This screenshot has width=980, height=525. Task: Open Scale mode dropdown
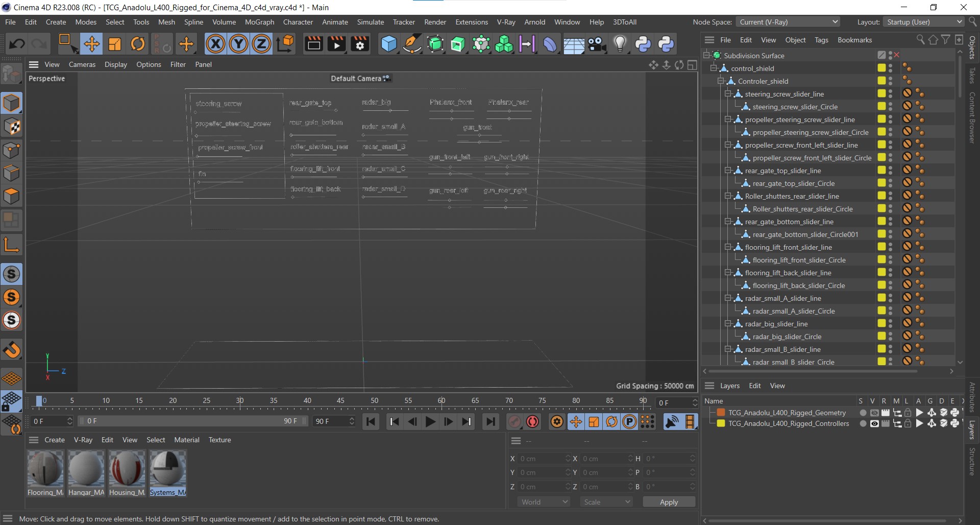click(606, 502)
